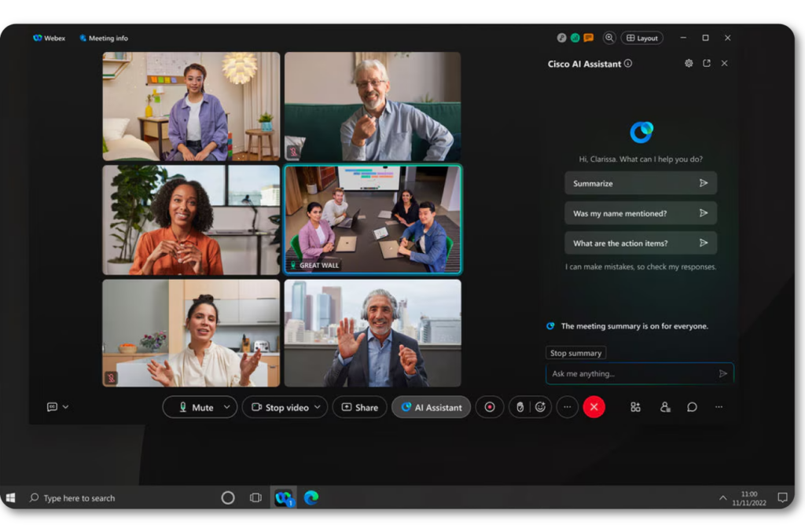Click the orange captions indicator icon
Screen dimensions: 805x532
tap(588, 38)
